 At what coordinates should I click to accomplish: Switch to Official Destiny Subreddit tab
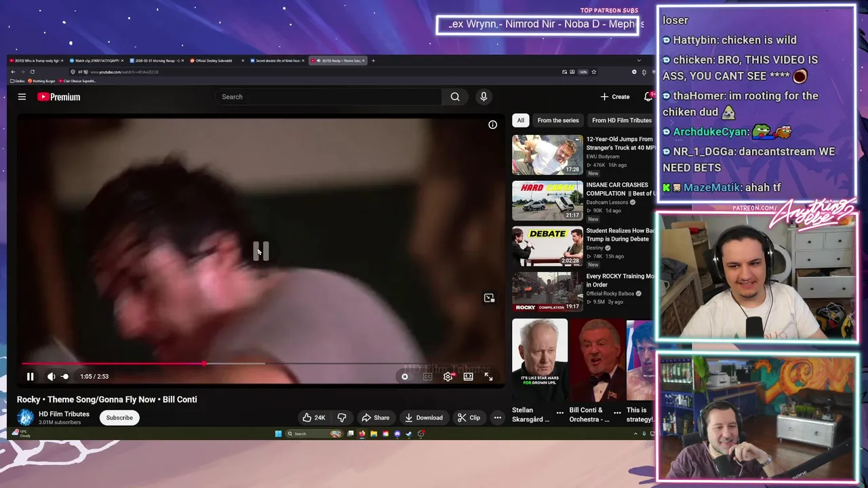click(216, 61)
